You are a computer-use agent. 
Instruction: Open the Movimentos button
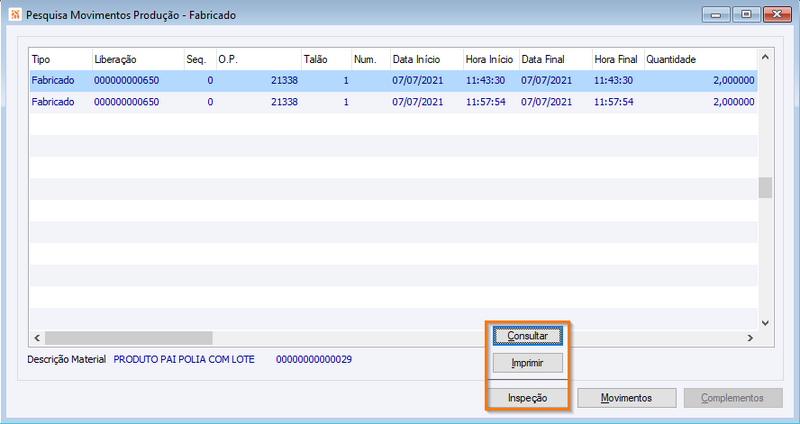pyautogui.click(x=627, y=398)
